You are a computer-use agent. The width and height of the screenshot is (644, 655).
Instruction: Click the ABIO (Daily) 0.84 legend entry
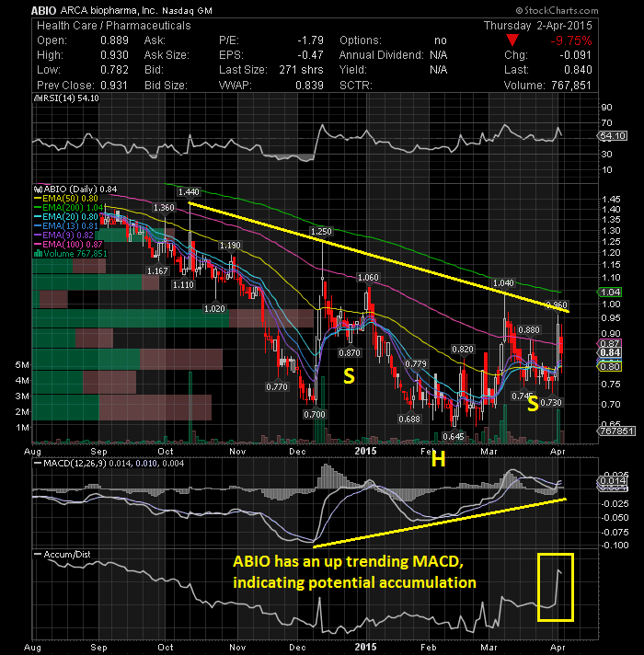pyautogui.click(x=77, y=189)
